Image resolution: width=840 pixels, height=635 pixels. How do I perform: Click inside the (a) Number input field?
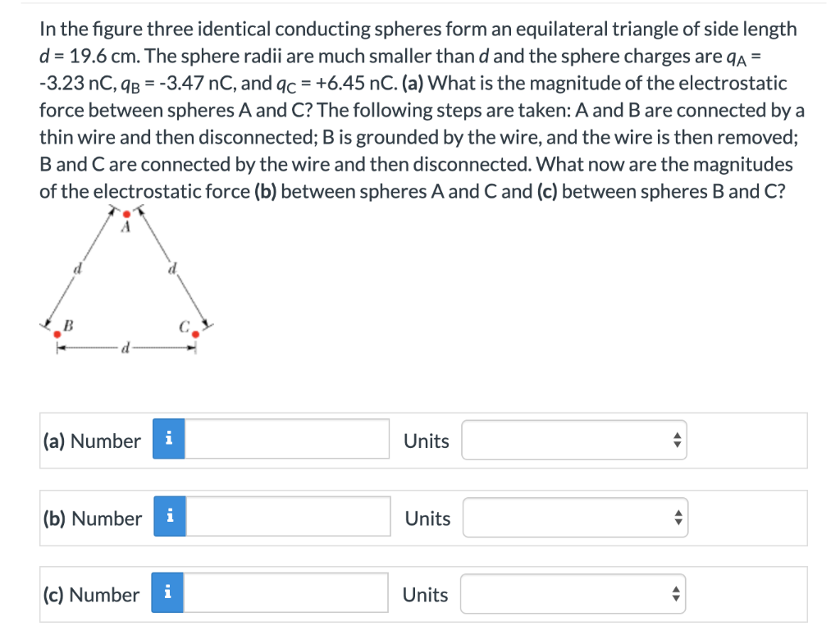pos(287,440)
